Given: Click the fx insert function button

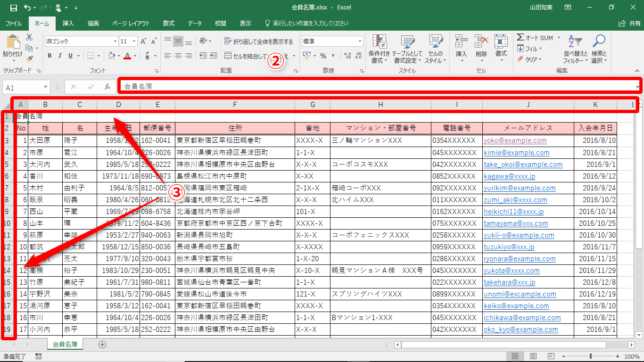Looking at the screenshot, I should point(107,87).
